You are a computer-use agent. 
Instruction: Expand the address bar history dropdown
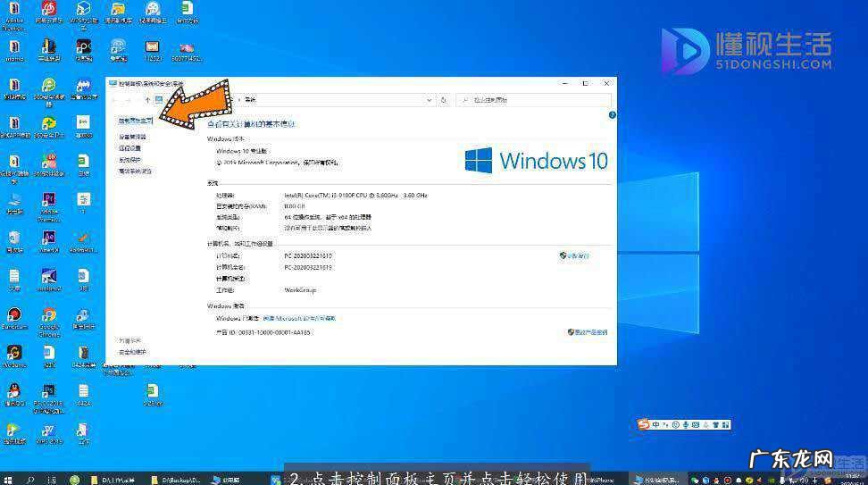(x=428, y=100)
